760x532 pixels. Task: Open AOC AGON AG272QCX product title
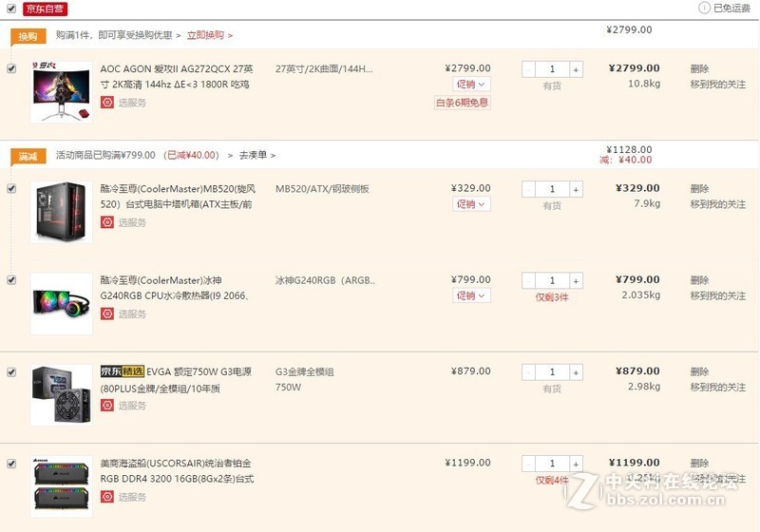click(x=177, y=77)
